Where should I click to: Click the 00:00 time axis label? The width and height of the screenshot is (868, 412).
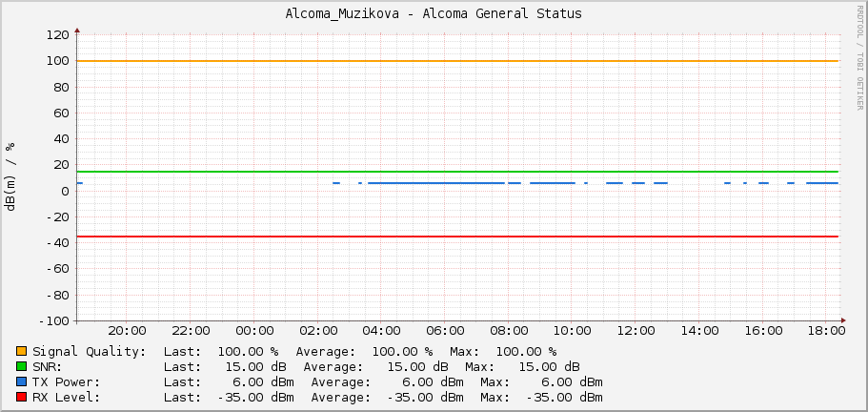click(254, 331)
